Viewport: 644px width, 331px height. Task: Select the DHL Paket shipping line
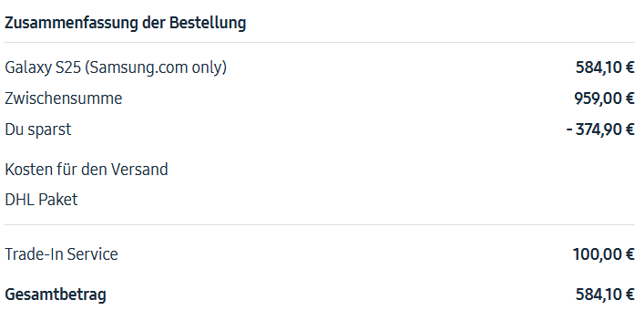pos(41,200)
